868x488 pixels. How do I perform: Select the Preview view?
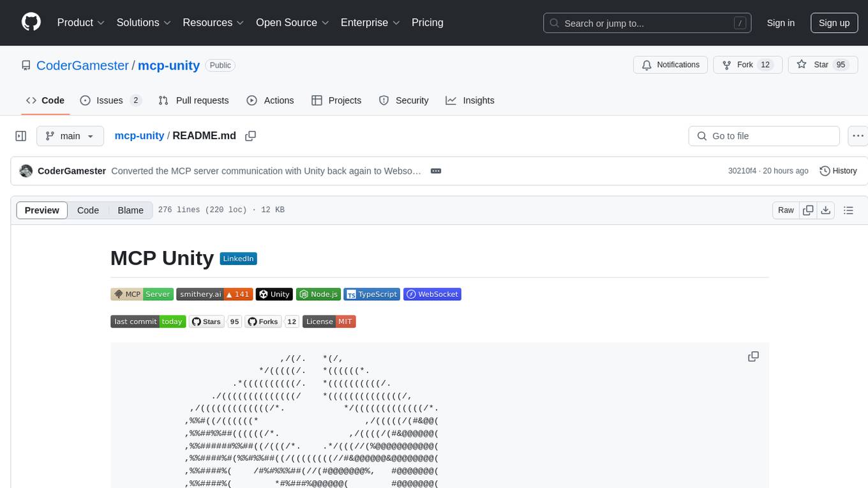(42, 210)
